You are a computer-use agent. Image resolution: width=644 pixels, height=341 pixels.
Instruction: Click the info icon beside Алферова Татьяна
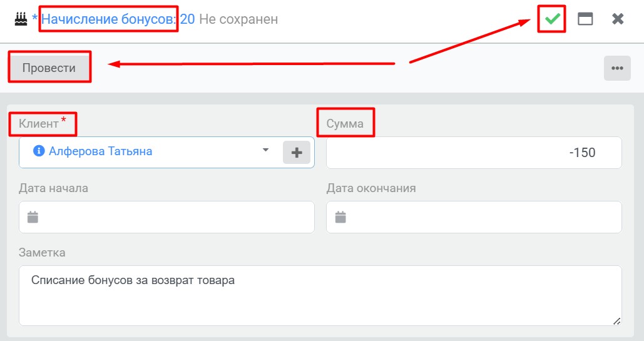click(x=39, y=151)
